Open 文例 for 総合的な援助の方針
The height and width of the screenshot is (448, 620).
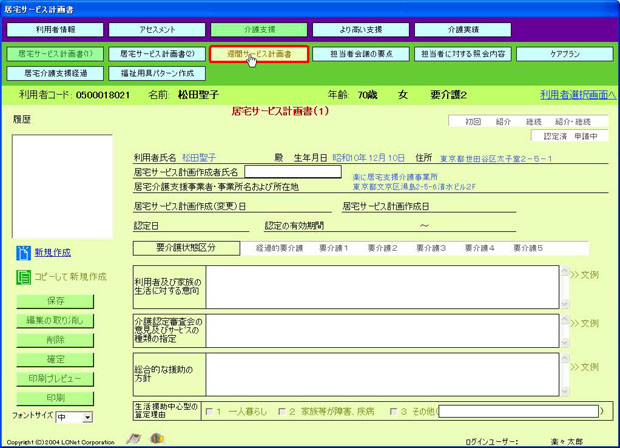pyautogui.click(x=584, y=367)
